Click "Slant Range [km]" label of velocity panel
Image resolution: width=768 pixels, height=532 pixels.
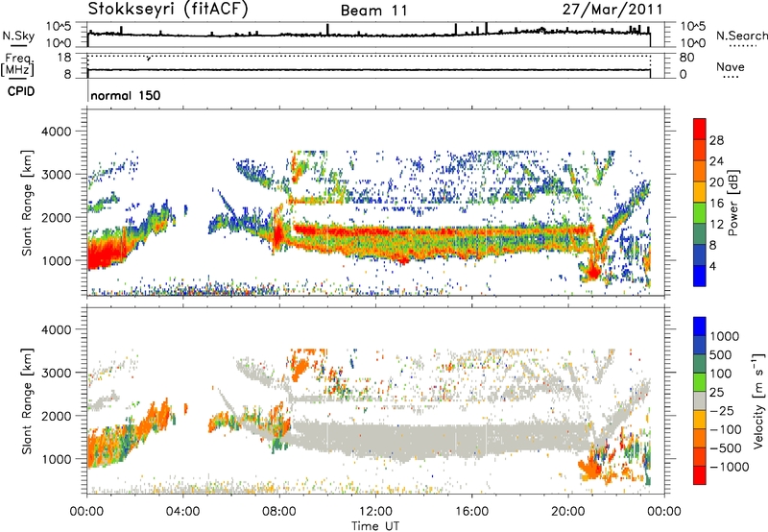click(x=27, y=401)
